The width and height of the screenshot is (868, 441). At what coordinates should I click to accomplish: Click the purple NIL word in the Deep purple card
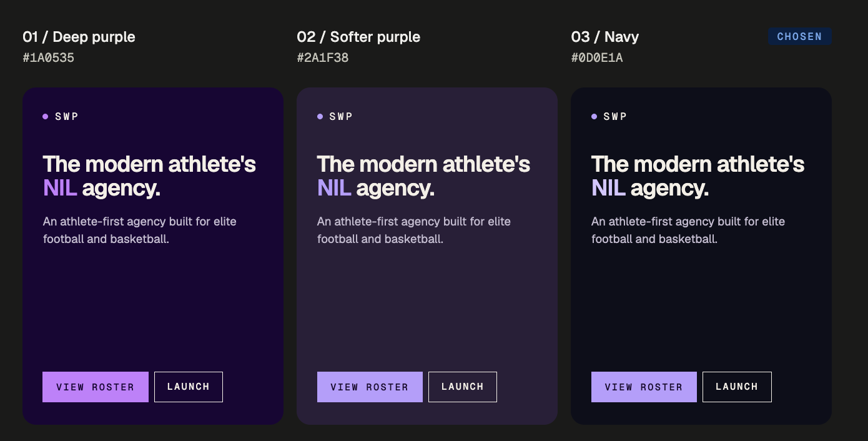pyautogui.click(x=60, y=188)
